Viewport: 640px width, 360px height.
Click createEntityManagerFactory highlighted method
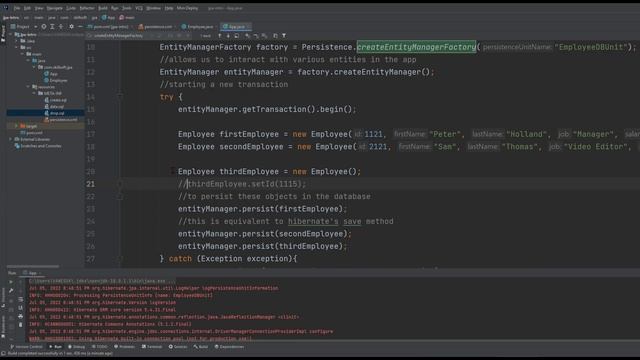[416, 47]
